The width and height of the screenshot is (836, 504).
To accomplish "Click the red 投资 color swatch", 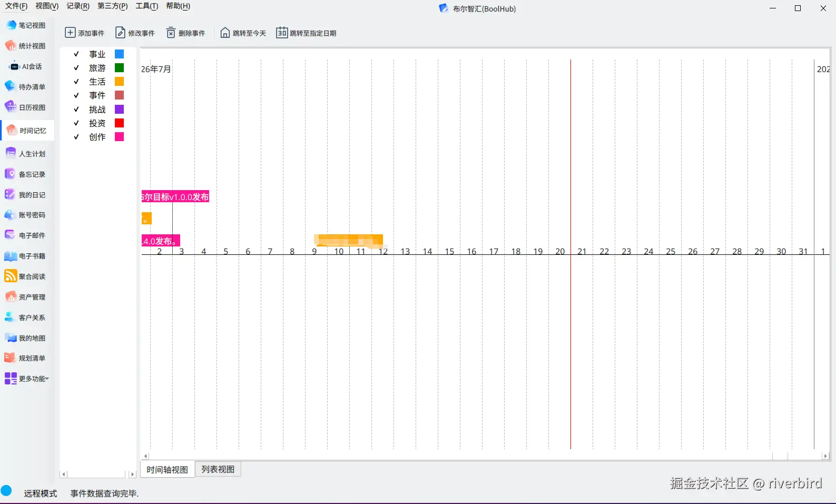I will click(x=120, y=123).
